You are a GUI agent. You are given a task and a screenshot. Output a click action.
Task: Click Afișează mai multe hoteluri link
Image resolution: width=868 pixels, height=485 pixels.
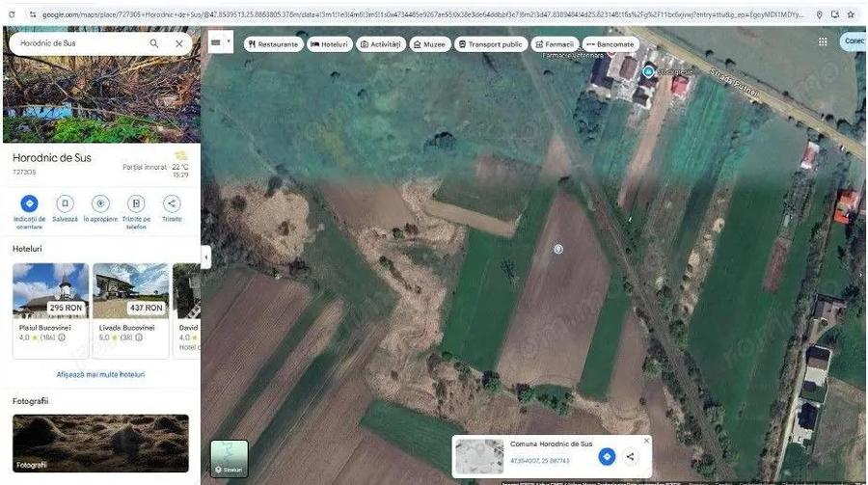tap(100, 374)
